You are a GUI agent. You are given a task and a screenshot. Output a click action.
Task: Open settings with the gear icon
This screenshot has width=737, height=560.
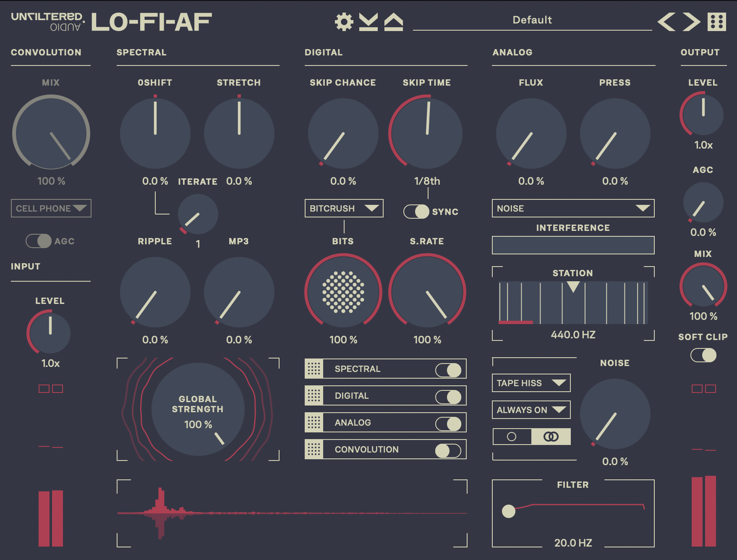[344, 22]
